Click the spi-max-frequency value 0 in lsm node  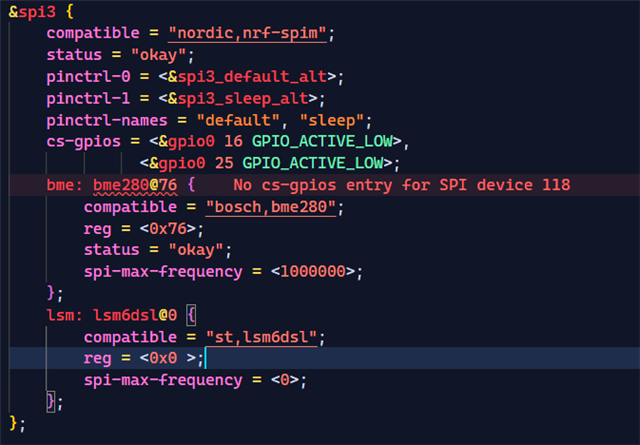(x=285, y=380)
